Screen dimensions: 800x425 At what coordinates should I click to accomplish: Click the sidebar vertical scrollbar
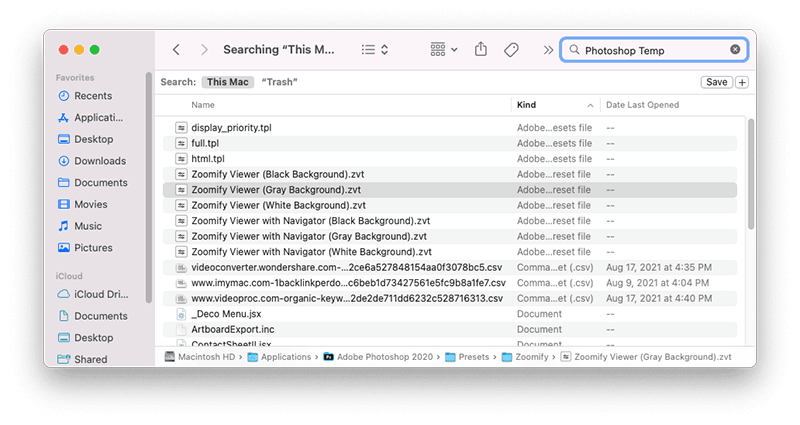(x=148, y=188)
